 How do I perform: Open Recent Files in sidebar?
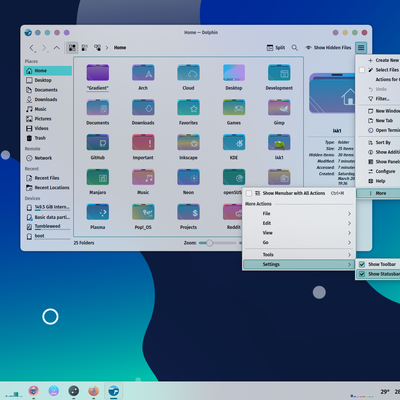(48, 178)
